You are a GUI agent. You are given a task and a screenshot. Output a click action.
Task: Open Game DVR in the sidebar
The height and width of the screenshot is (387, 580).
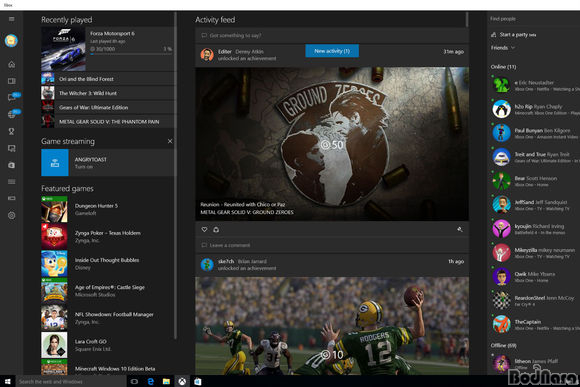(x=11, y=148)
